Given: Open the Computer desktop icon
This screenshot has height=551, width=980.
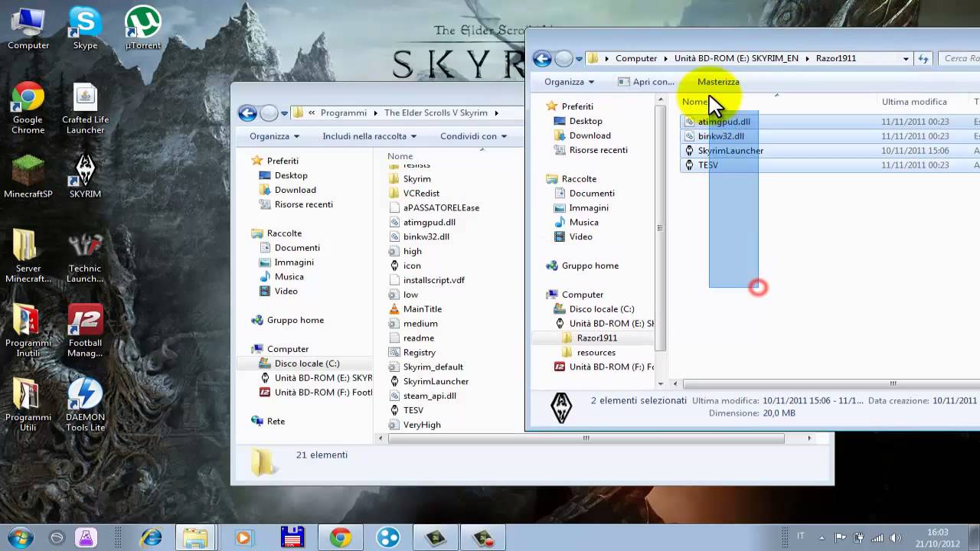Looking at the screenshot, I should pos(28,28).
